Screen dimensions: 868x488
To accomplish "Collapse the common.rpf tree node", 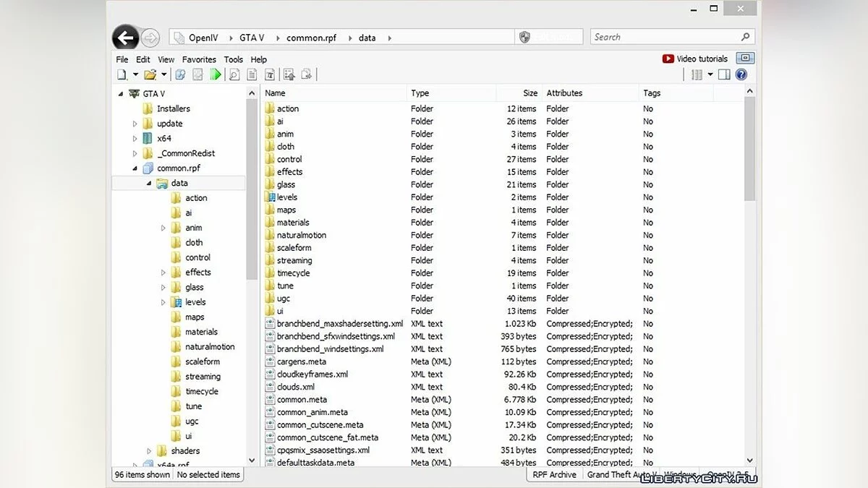I will click(135, 168).
